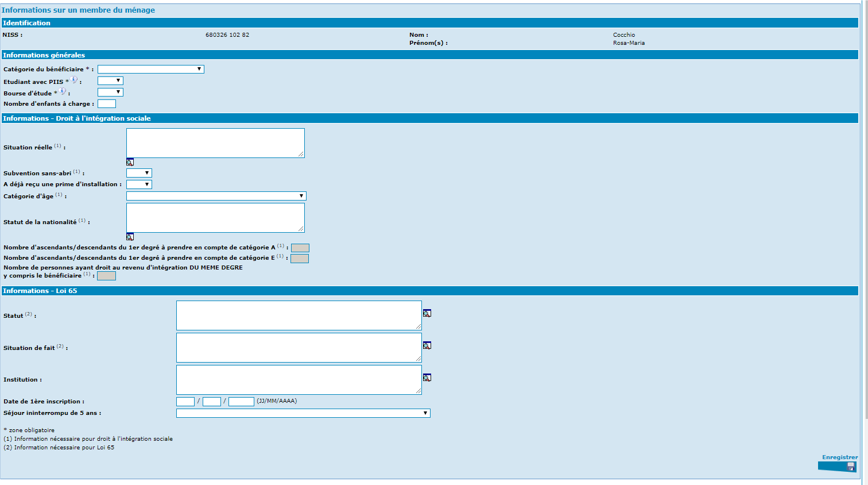
Task: Click Informations - Droit à l'intégration sociale header
Action: click(x=429, y=118)
